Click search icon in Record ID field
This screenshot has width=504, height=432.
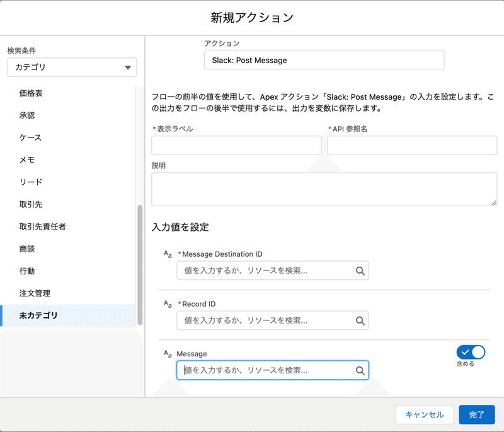click(360, 321)
